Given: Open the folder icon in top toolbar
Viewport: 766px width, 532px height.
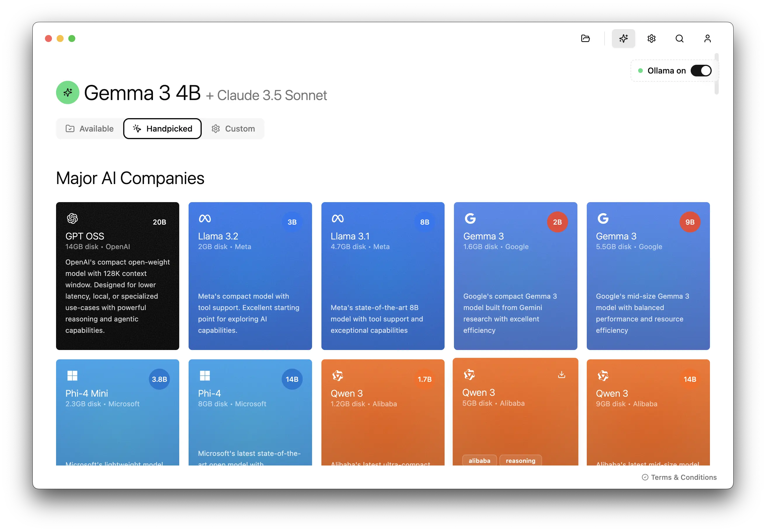Looking at the screenshot, I should 585,39.
